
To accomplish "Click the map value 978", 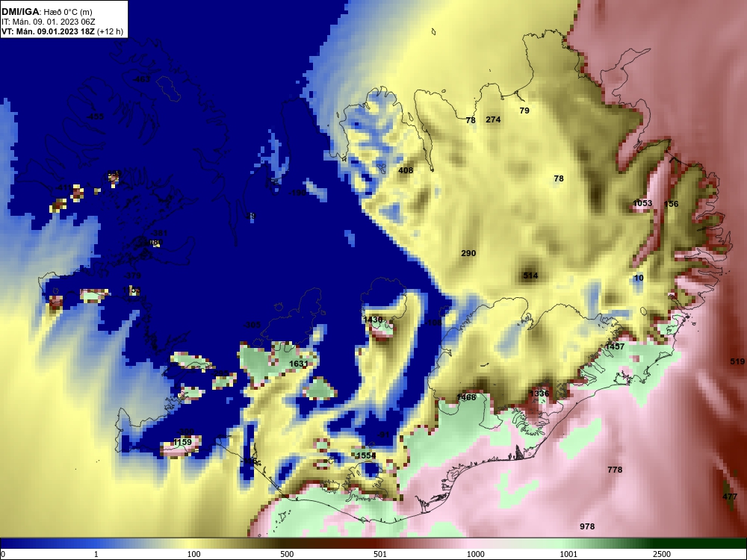I will pyautogui.click(x=587, y=526).
